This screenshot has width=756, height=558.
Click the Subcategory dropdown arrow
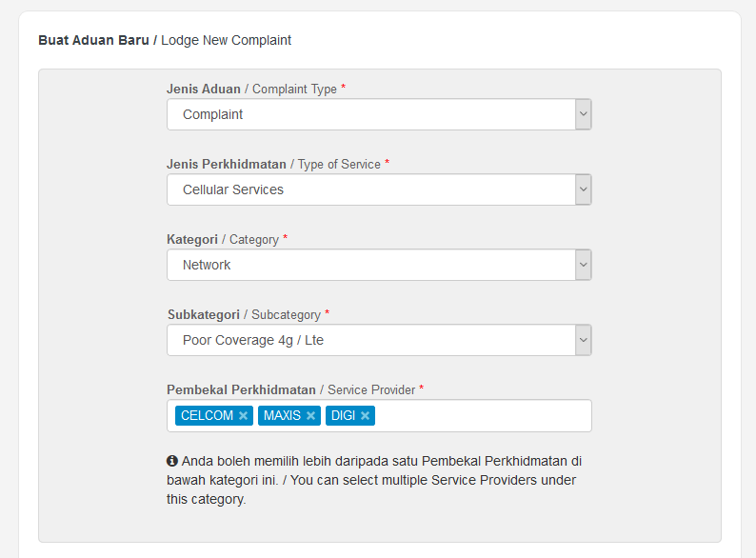584,340
